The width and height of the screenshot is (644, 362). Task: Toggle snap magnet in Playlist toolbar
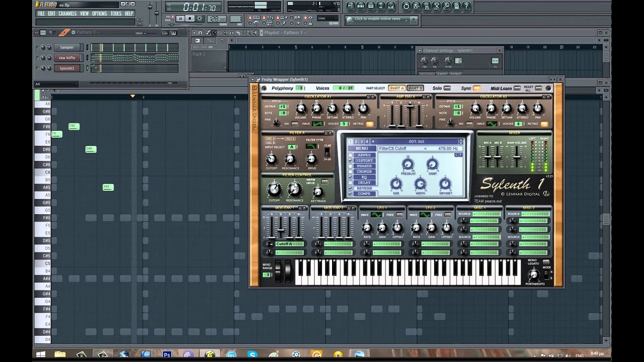coord(200,33)
